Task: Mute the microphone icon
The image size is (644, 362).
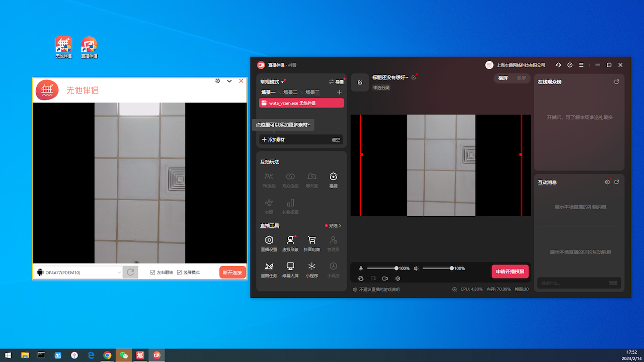Action: tap(361, 268)
